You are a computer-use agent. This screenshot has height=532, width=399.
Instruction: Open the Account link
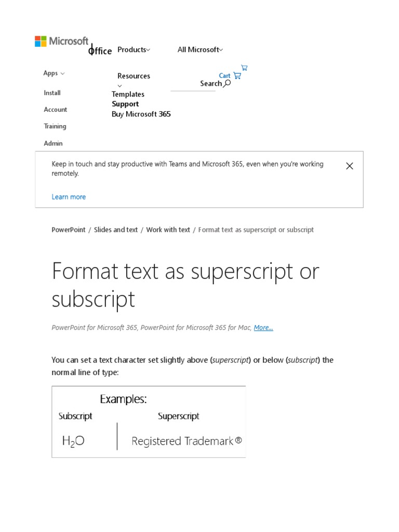tap(55, 110)
